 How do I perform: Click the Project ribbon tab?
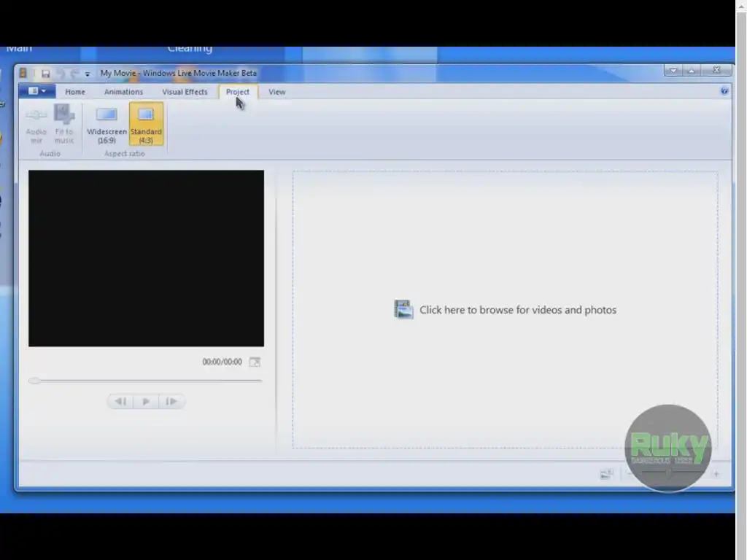tap(238, 92)
